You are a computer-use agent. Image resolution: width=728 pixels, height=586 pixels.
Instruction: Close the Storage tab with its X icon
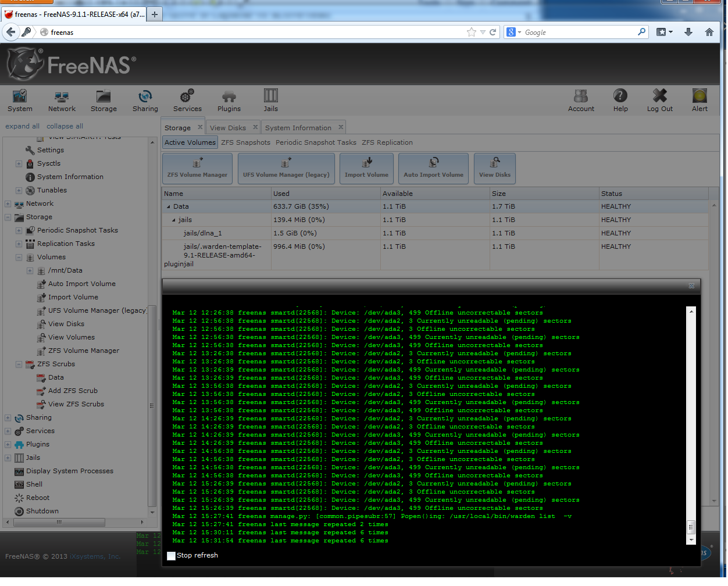[x=200, y=127]
